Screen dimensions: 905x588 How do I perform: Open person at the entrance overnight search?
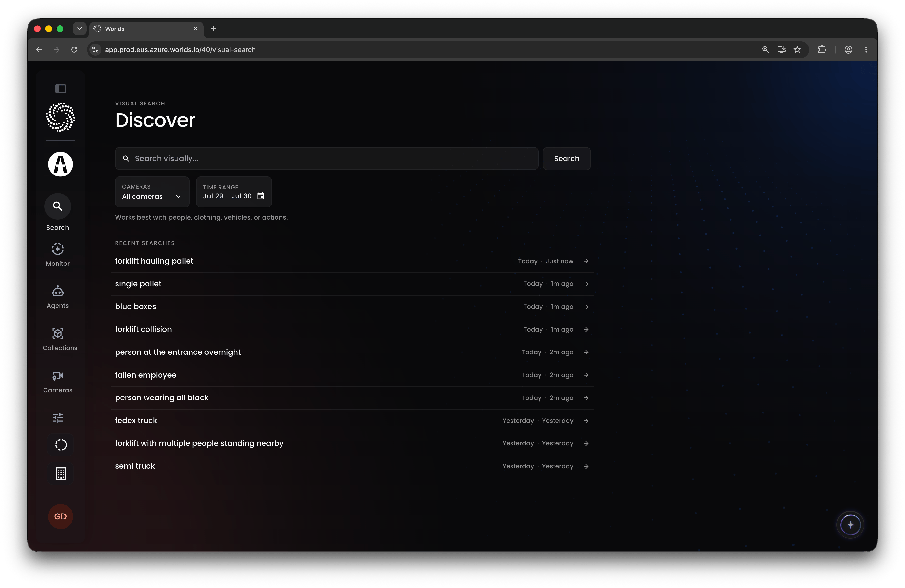[x=352, y=352]
